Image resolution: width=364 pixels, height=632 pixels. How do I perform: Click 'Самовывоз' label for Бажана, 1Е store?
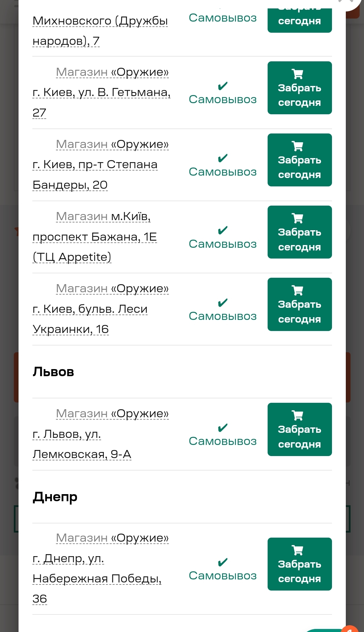click(222, 244)
